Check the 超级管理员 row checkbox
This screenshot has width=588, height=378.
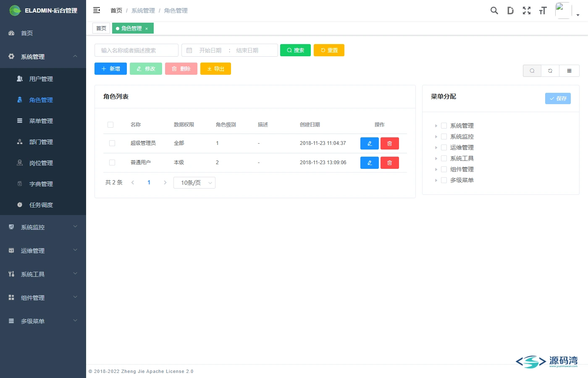(112, 143)
